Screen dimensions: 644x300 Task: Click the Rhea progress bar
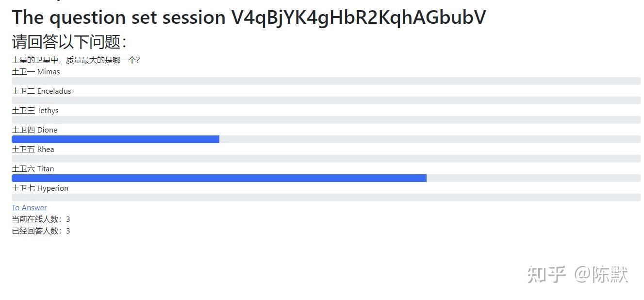[x=326, y=159]
